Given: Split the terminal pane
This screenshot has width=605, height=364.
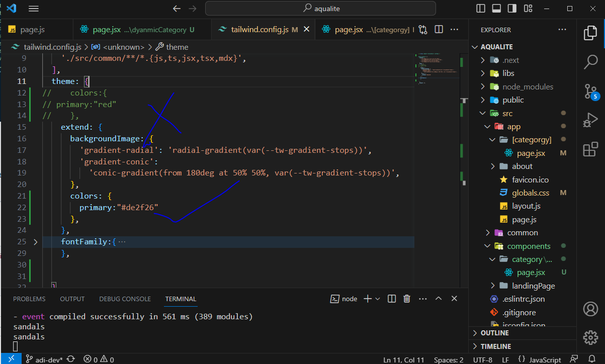Looking at the screenshot, I should pos(392,299).
